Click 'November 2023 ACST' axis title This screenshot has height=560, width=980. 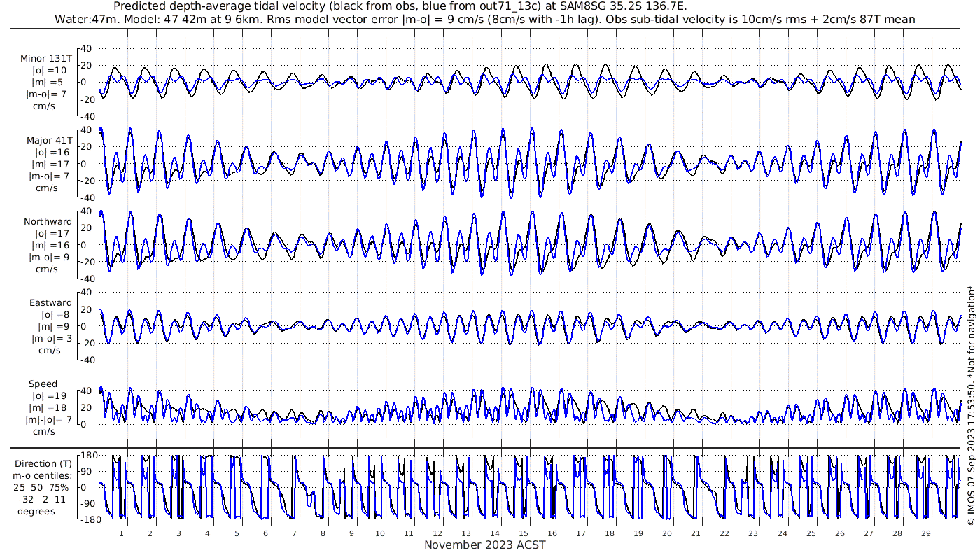tap(484, 545)
